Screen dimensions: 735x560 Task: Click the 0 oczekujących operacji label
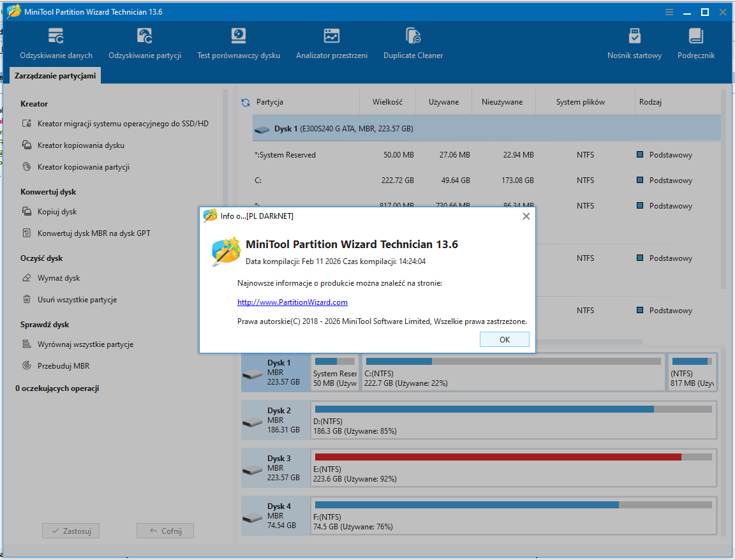[57, 388]
